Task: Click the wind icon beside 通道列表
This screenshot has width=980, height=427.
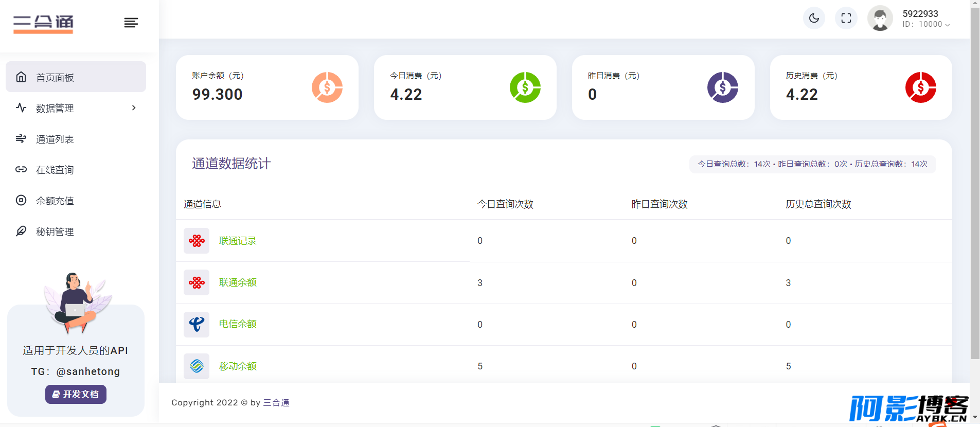Action: (x=21, y=138)
